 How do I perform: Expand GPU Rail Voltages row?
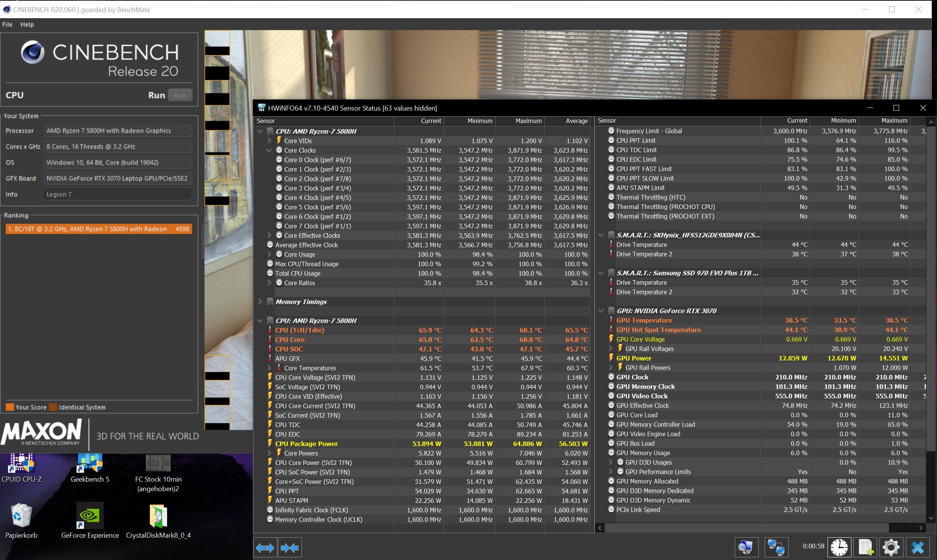611,348
